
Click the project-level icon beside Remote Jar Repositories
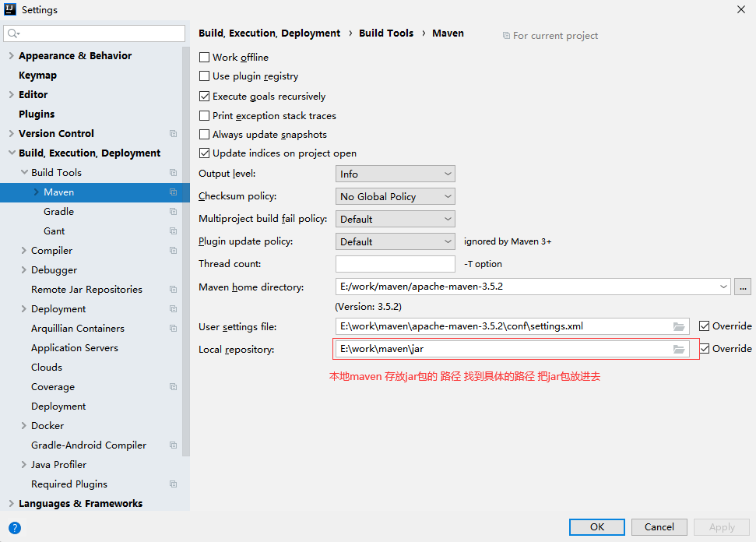coord(173,290)
